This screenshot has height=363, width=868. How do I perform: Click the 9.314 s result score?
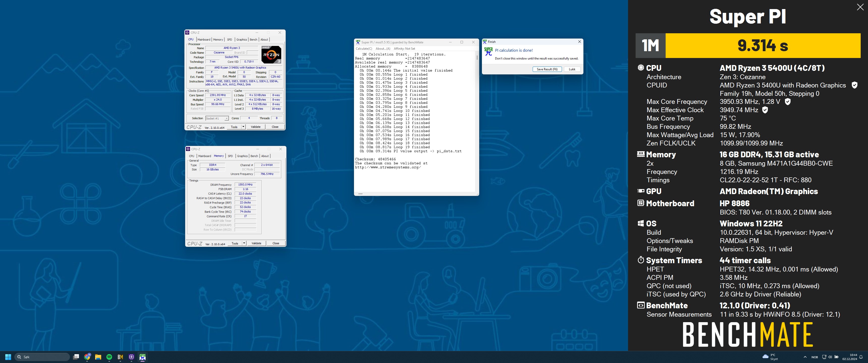pyautogui.click(x=763, y=45)
